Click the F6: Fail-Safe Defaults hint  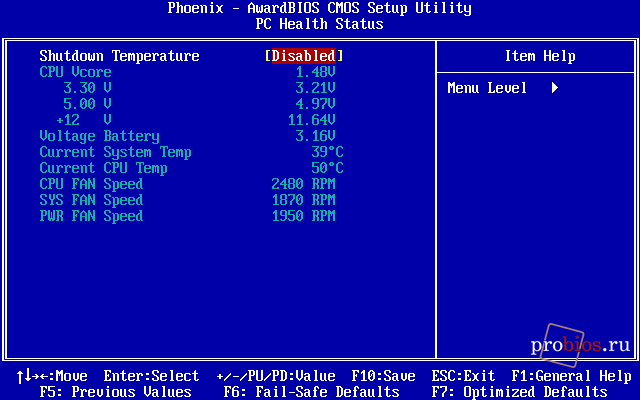click(x=311, y=392)
